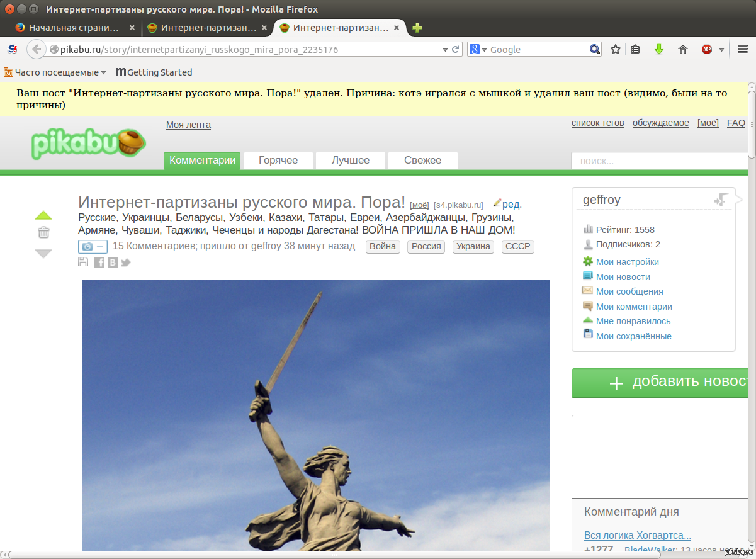Share the post on Twitter
The height and width of the screenshot is (559, 756).
125,263
